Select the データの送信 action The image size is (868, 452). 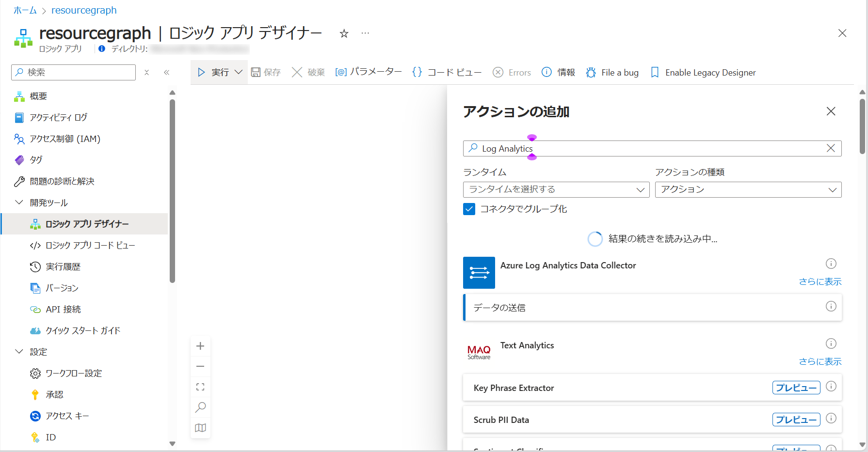coord(652,307)
